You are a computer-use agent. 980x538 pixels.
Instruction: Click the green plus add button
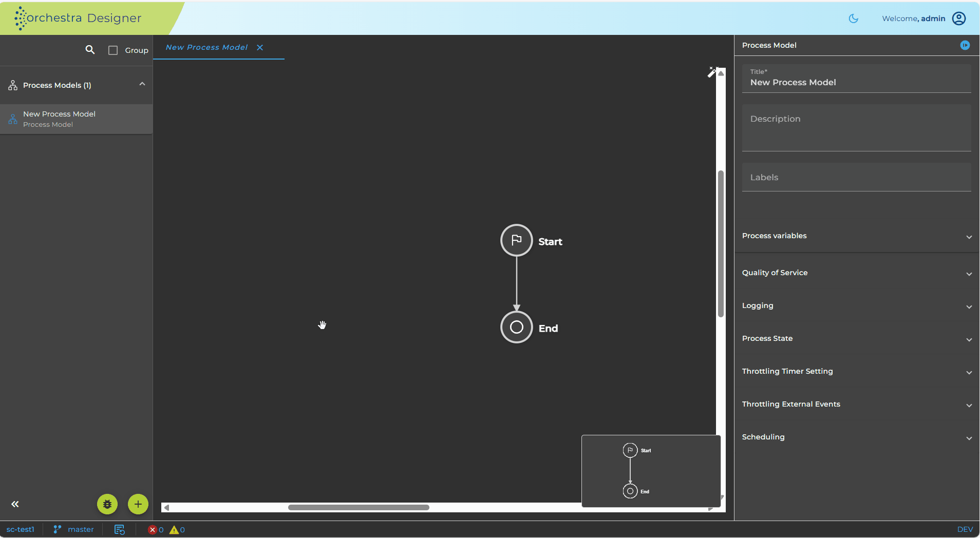[x=138, y=504]
